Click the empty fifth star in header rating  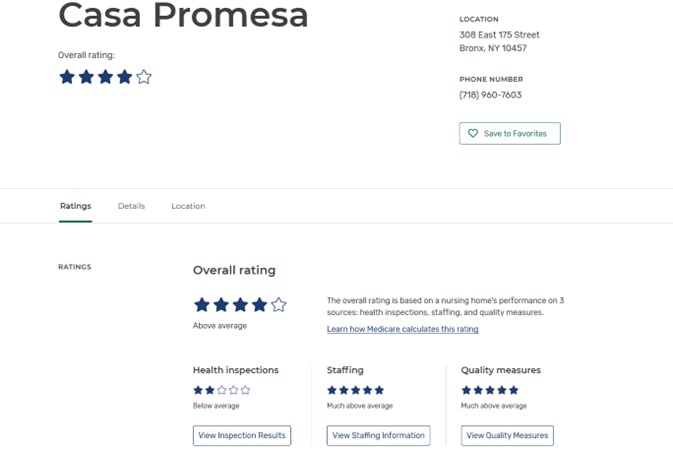144,77
